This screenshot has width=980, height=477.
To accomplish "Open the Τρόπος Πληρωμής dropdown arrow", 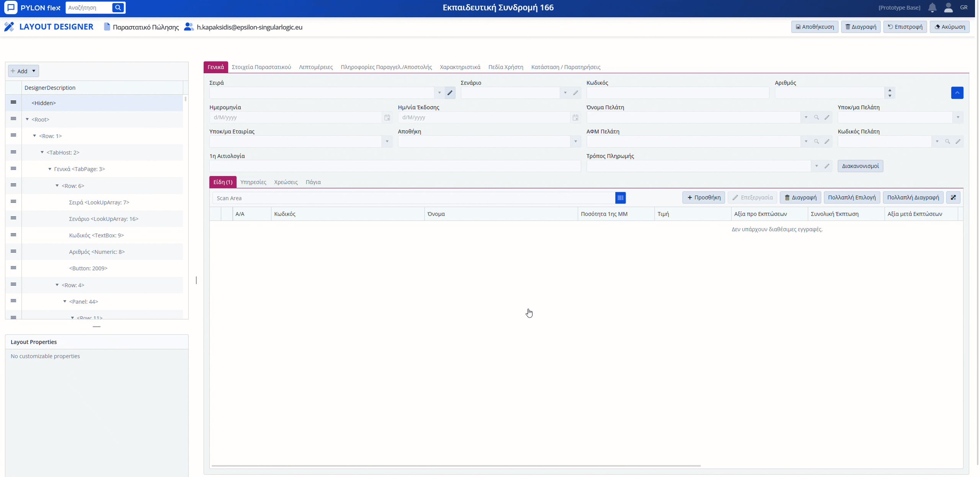I will click(x=817, y=166).
